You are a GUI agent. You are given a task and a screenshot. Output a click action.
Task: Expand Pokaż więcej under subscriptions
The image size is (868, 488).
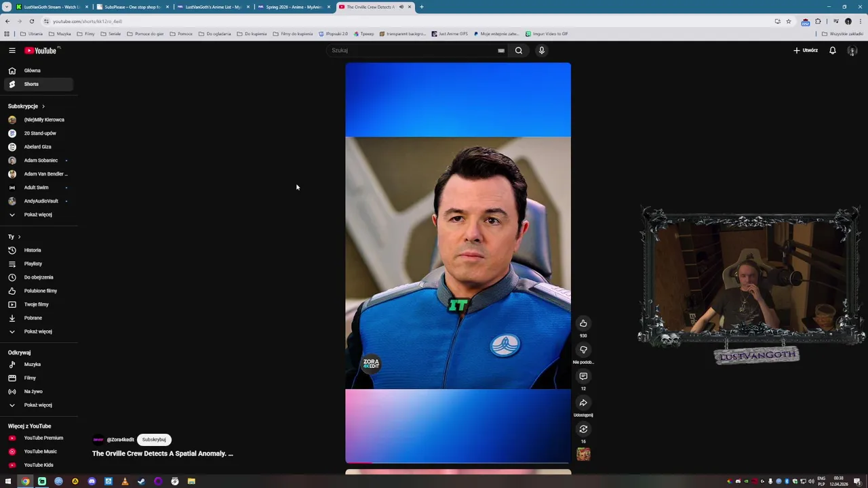point(38,214)
